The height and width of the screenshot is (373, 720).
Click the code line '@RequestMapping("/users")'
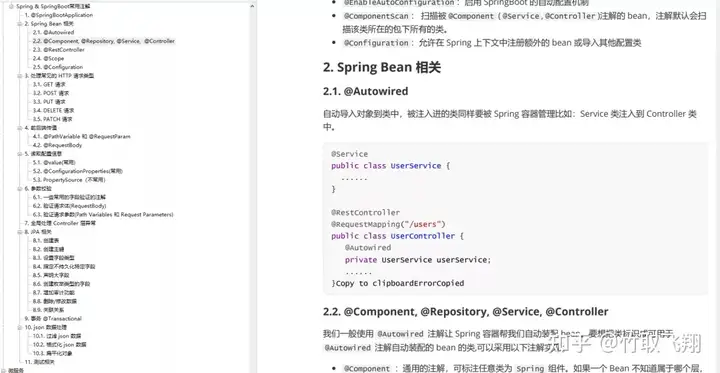pos(388,224)
